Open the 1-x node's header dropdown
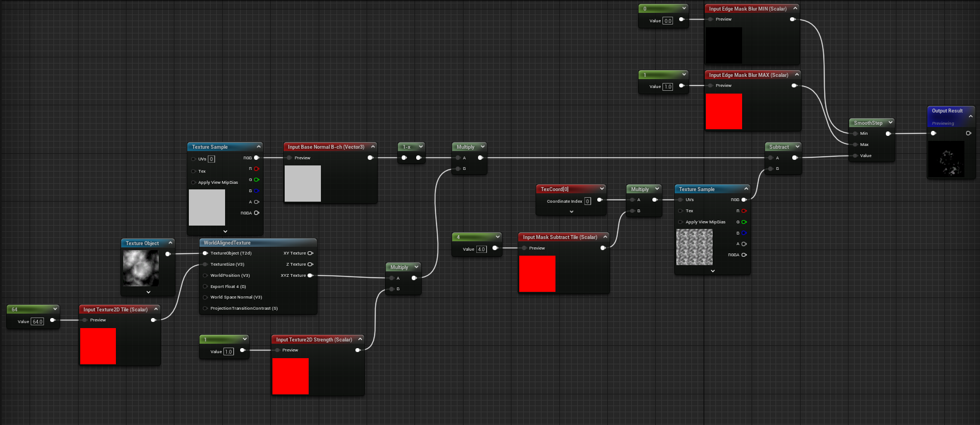Image resolution: width=980 pixels, height=425 pixels. coord(421,146)
